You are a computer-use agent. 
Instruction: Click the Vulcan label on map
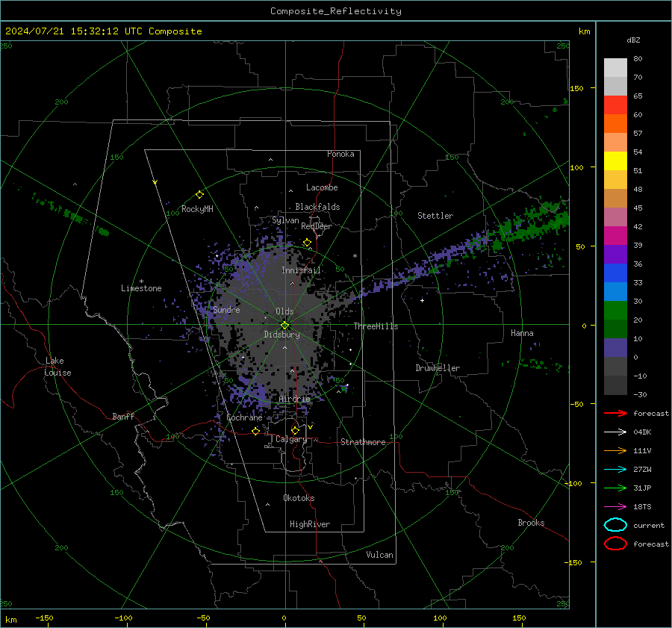pyautogui.click(x=380, y=555)
